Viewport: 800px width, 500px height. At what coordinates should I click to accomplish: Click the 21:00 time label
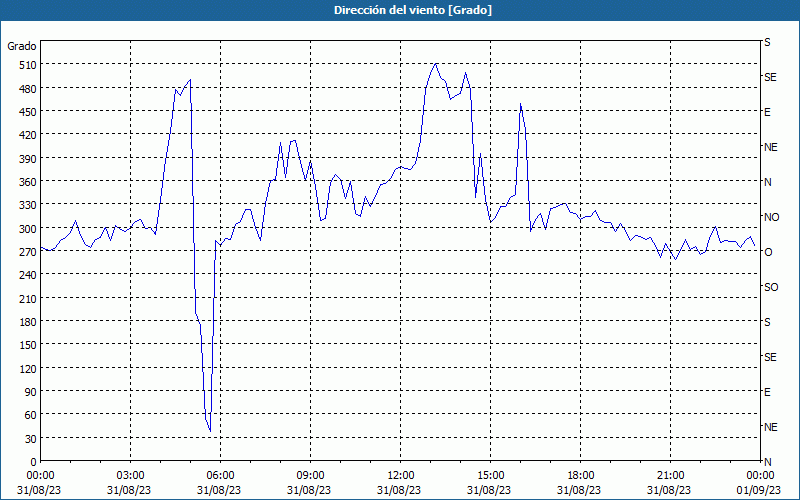tap(670, 476)
